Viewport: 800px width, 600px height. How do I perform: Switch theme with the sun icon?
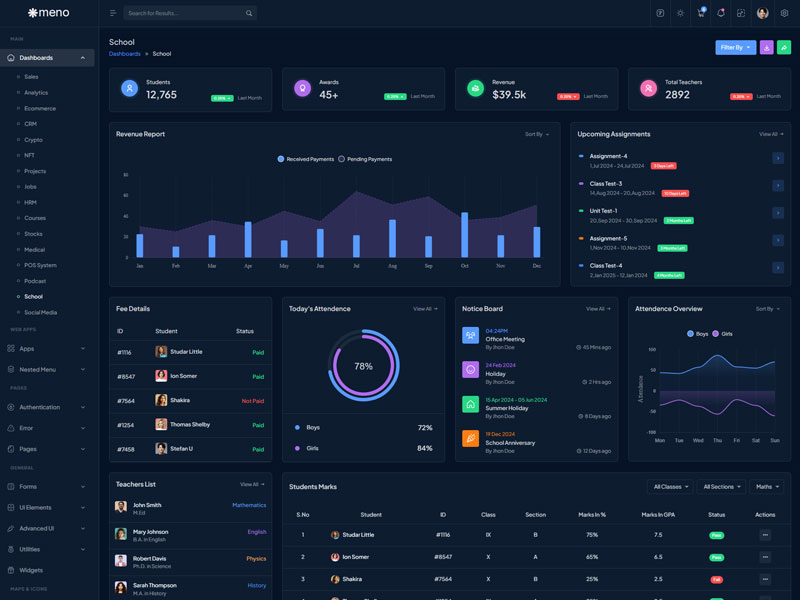pos(680,13)
